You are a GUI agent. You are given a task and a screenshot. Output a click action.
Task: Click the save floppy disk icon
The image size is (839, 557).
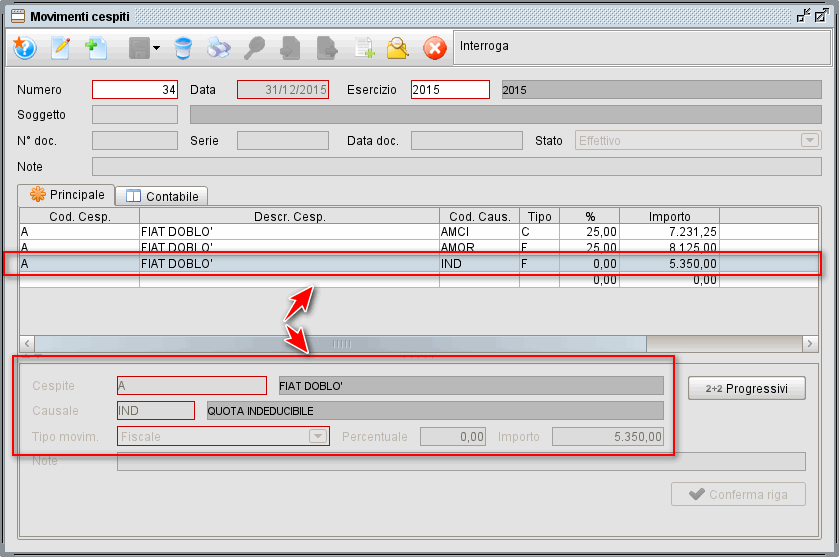click(139, 48)
